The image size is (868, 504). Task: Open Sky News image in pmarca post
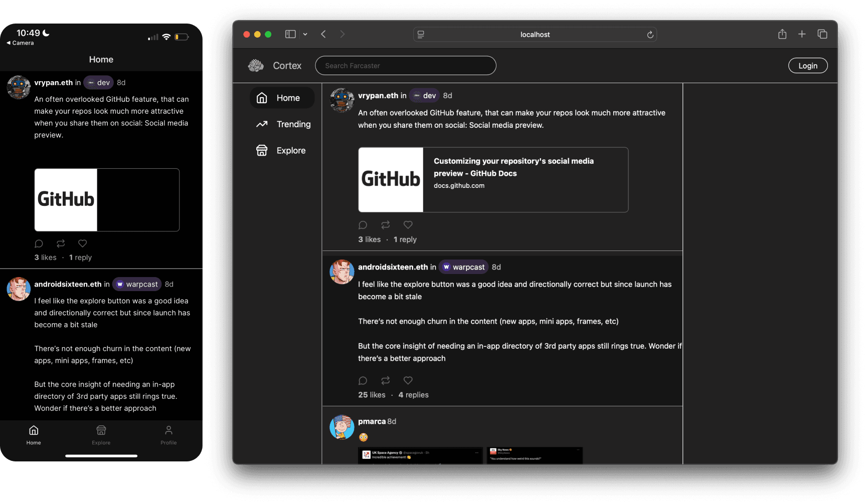[x=535, y=455]
